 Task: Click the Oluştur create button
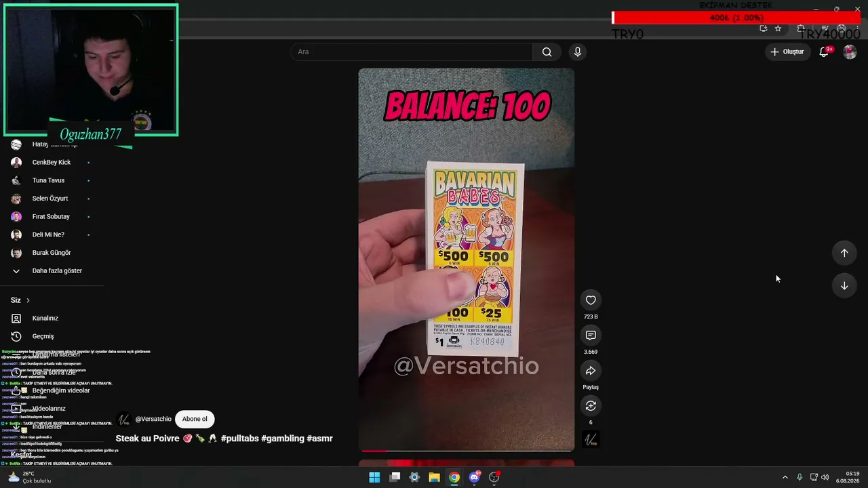point(787,52)
